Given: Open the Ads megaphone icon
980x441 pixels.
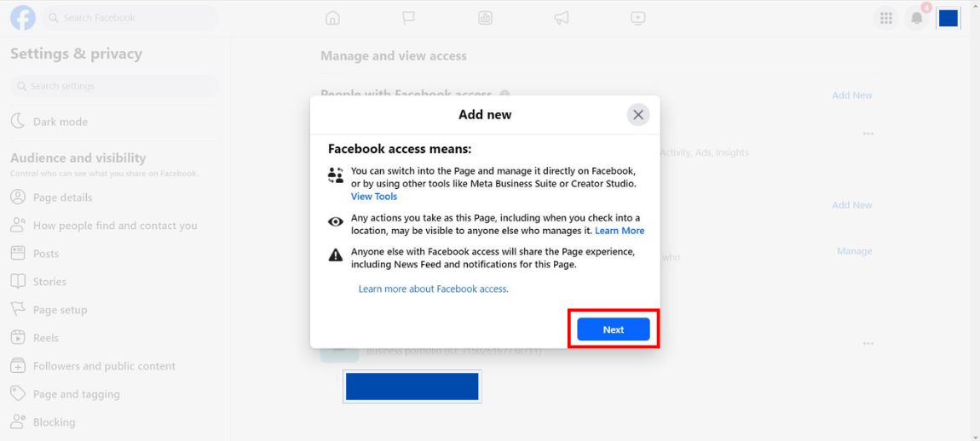Looking at the screenshot, I should [562, 18].
